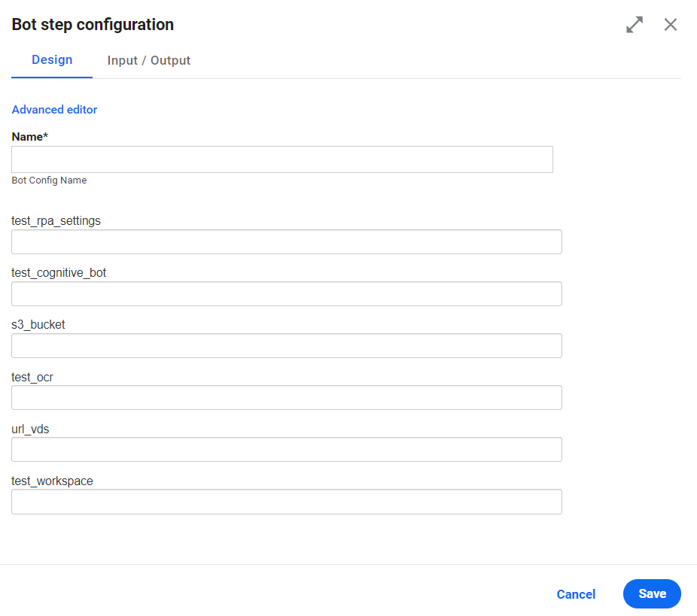Click the s3_bucket label text

pos(38,325)
